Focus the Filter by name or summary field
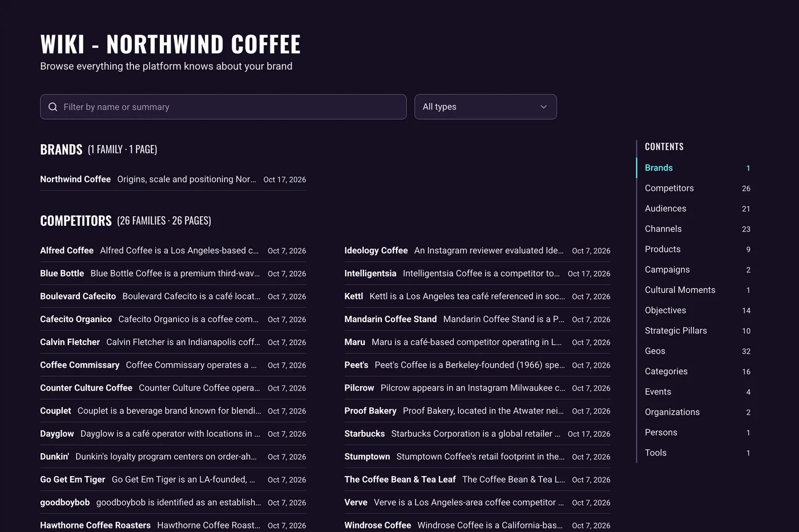This screenshot has height=532, width=799. click(223, 107)
